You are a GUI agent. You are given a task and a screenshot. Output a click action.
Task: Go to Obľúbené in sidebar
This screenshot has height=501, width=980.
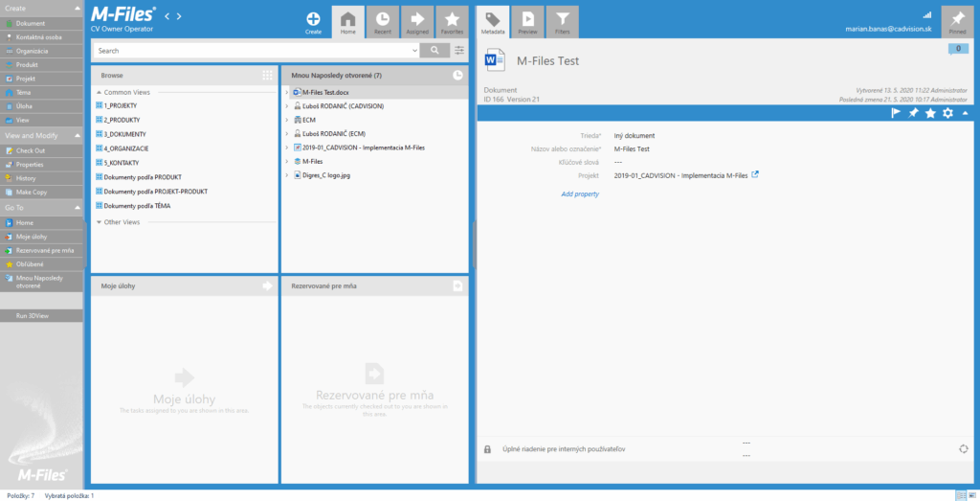[41, 264]
